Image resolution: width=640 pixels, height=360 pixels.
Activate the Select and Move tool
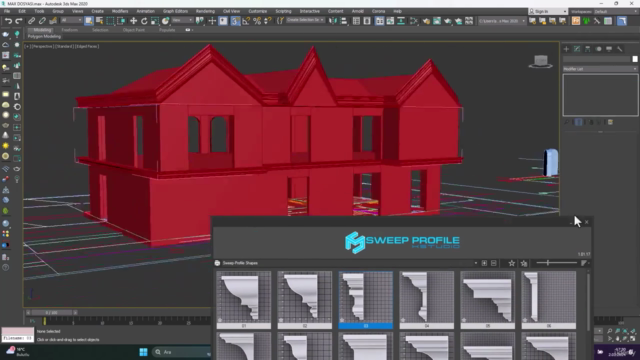133,21
